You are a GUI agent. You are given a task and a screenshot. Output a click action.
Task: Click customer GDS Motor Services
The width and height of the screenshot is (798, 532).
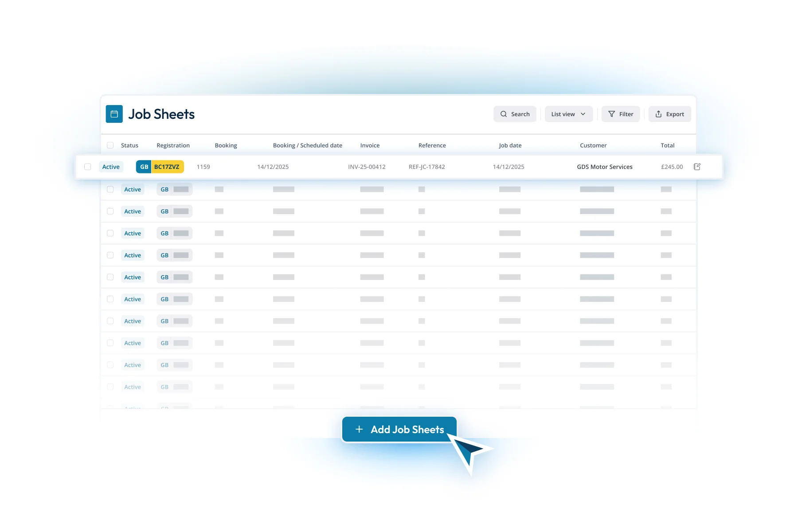605,167
